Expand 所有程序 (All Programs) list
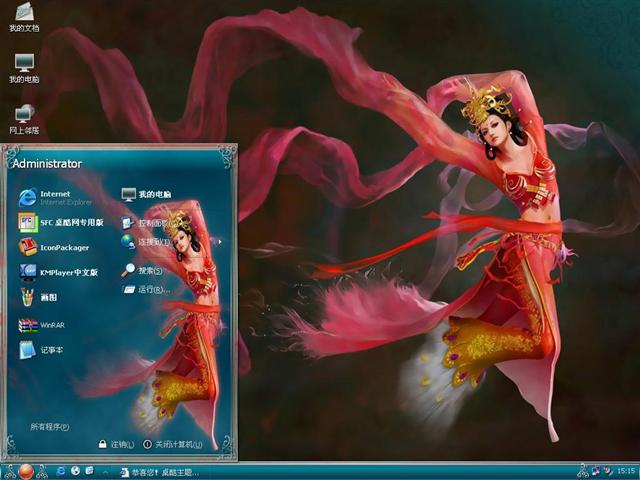Screen dimensions: 640x480 (50, 427)
